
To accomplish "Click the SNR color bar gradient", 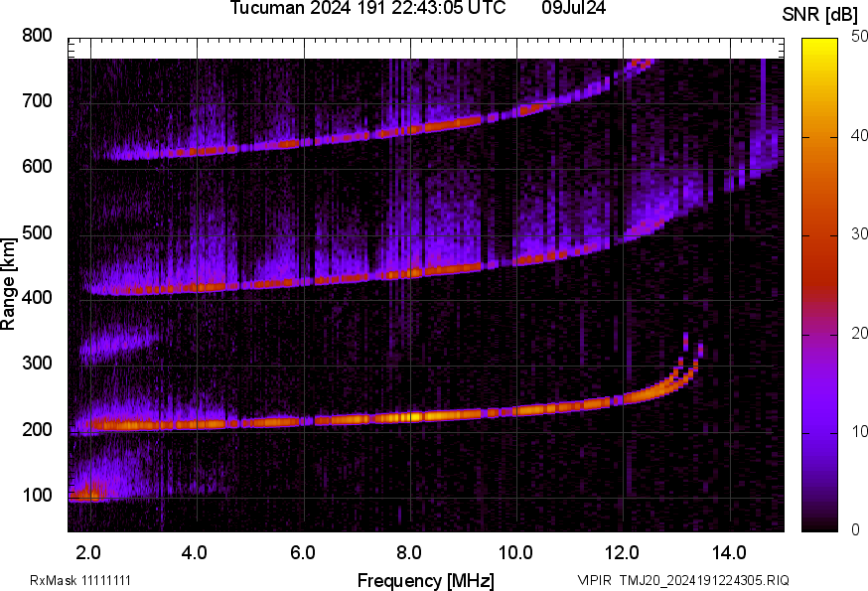I will pyautogui.click(x=820, y=285).
